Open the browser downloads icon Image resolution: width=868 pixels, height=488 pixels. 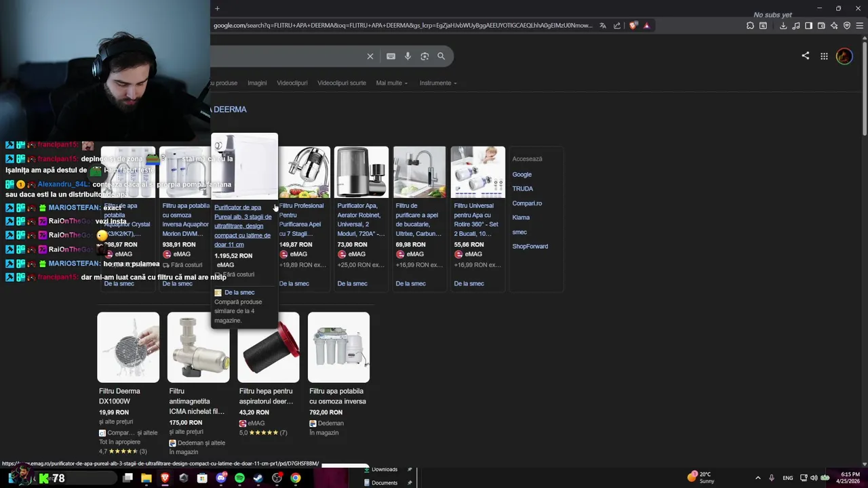(x=783, y=26)
